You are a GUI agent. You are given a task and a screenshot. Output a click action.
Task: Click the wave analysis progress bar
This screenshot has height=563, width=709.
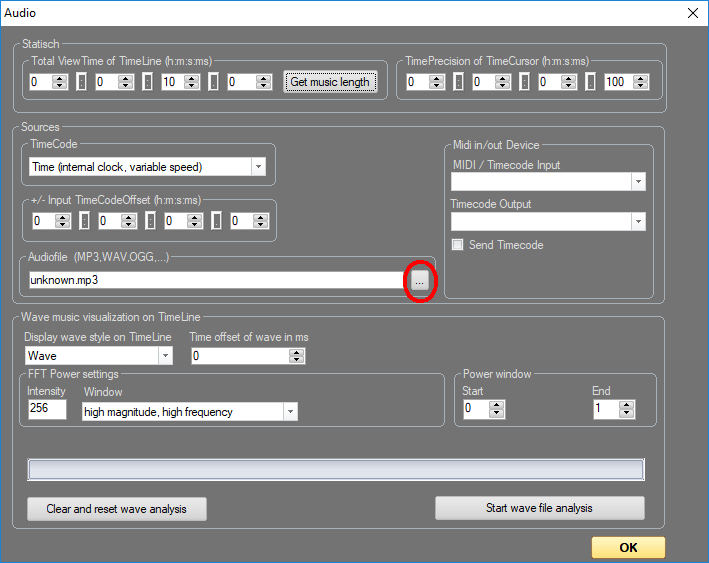335,470
